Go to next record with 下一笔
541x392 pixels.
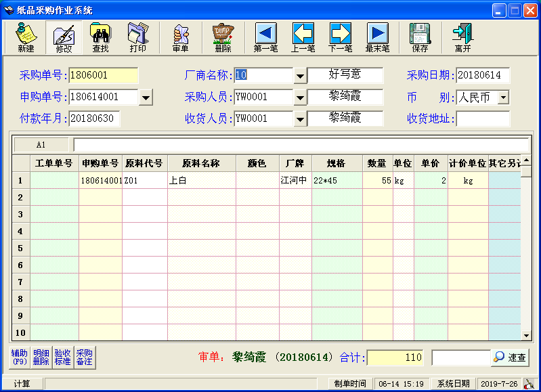[340, 37]
